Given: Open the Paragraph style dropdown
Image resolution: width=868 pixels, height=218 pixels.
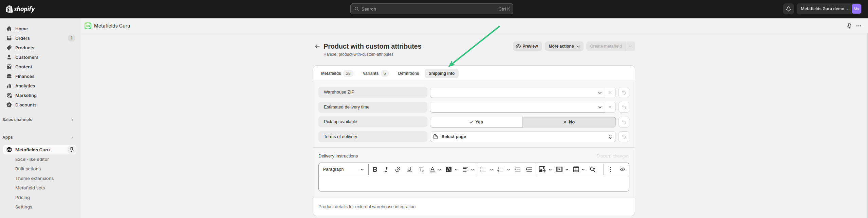Looking at the screenshot, I should pyautogui.click(x=343, y=169).
